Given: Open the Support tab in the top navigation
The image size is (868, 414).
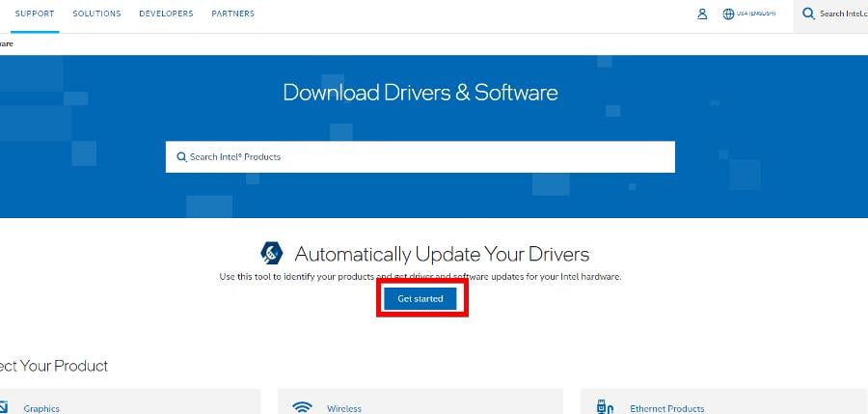Looking at the screenshot, I should point(35,14).
